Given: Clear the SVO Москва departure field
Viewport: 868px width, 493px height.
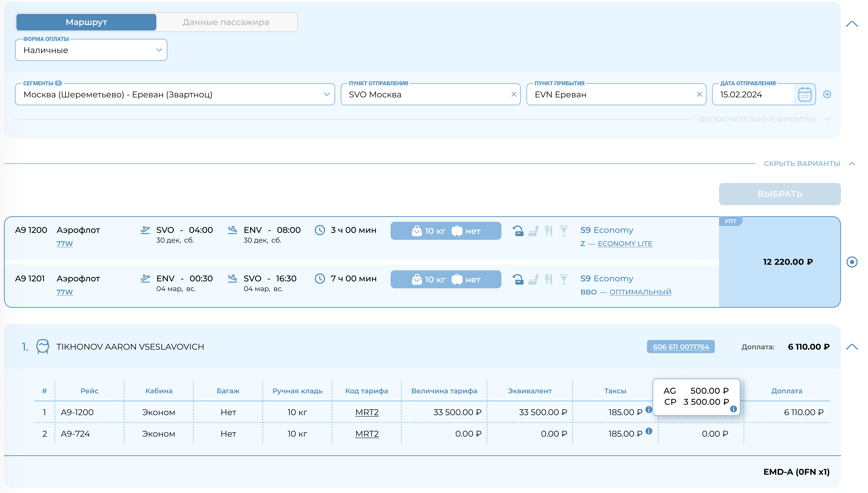Looking at the screenshot, I should click(513, 94).
